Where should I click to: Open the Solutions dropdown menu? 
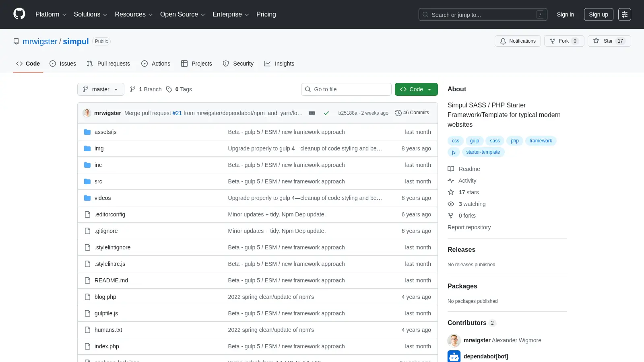[91, 14]
